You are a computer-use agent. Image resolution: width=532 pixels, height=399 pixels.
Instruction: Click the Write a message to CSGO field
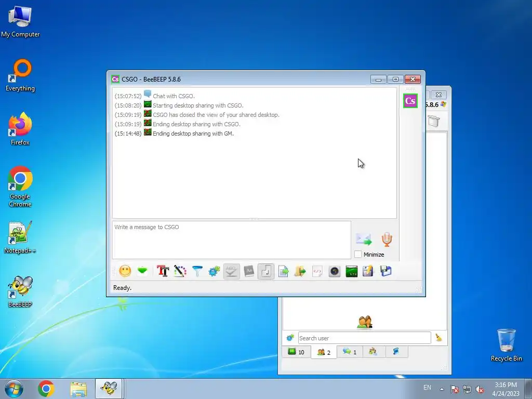tap(231, 240)
